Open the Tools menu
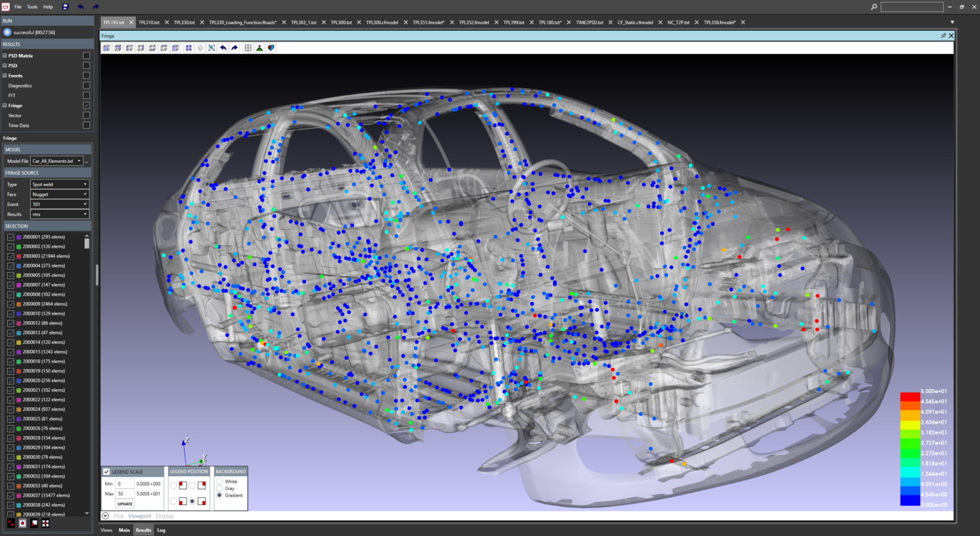980x536 pixels. [32, 7]
